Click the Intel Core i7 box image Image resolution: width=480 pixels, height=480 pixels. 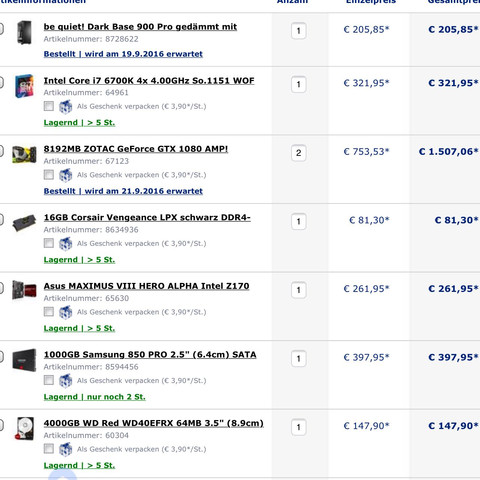tap(24, 86)
